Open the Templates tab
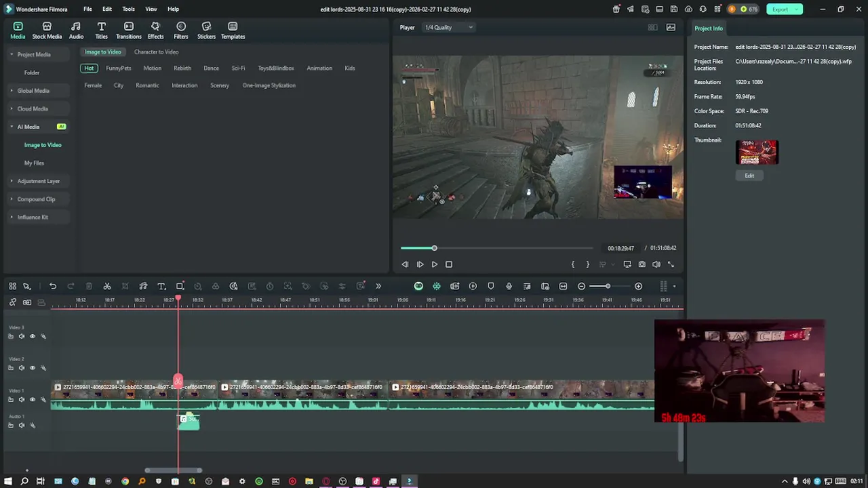868x488 pixels. coord(233,30)
